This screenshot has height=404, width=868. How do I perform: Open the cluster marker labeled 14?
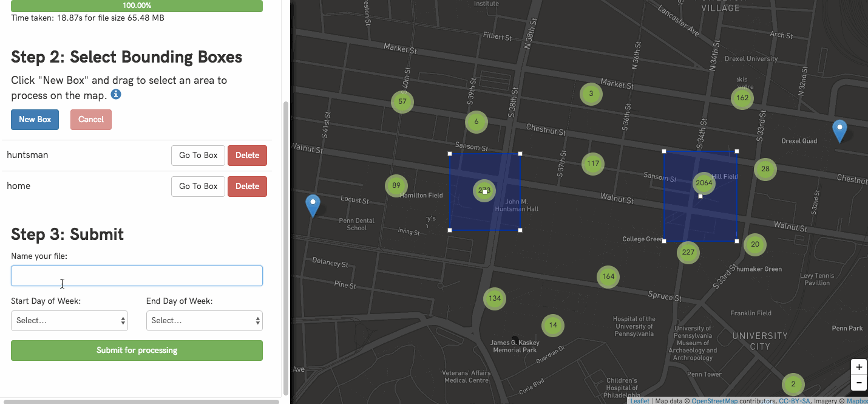point(553,325)
